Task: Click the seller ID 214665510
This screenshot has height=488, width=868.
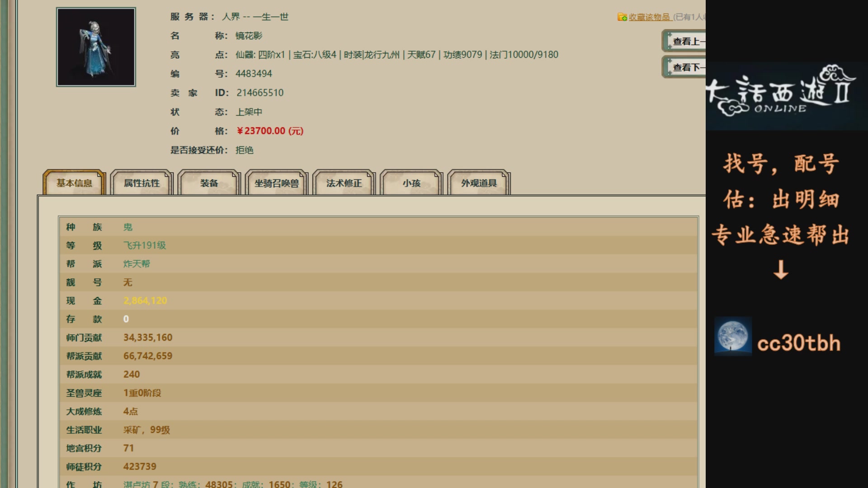Action: pyautogui.click(x=260, y=93)
